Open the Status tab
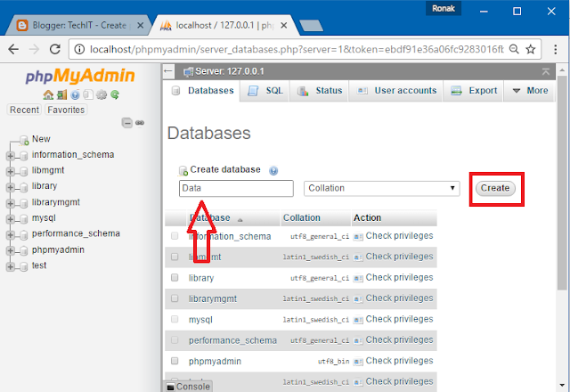This screenshot has width=570, height=392. click(x=320, y=91)
